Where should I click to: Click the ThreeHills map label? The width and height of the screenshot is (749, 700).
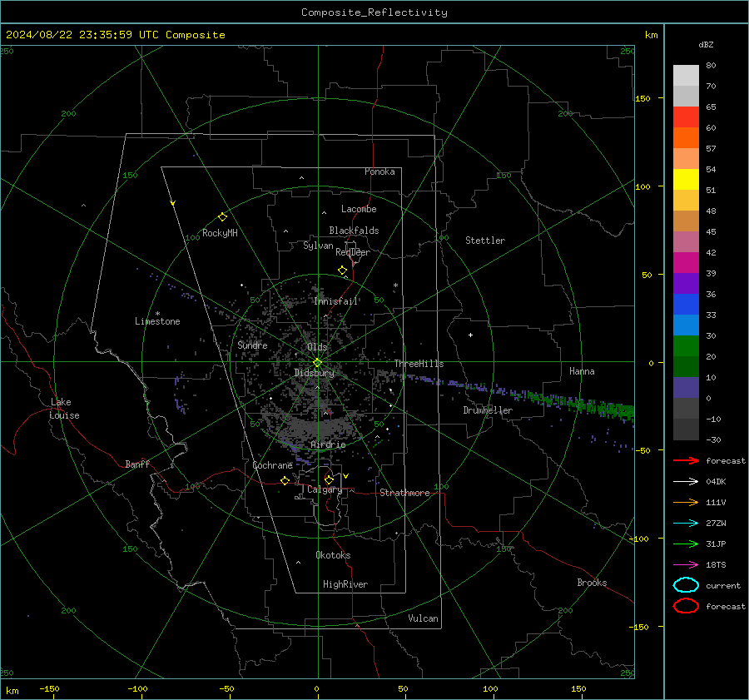[x=419, y=364]
